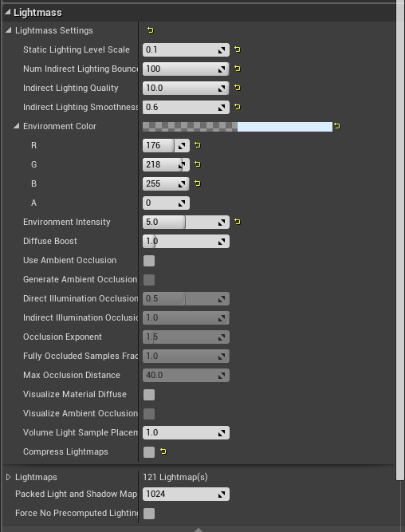Image resolution: width=405 pixels, height=532 pixels.
Task: Click spin arrow on the R value field
Action: 182,145
